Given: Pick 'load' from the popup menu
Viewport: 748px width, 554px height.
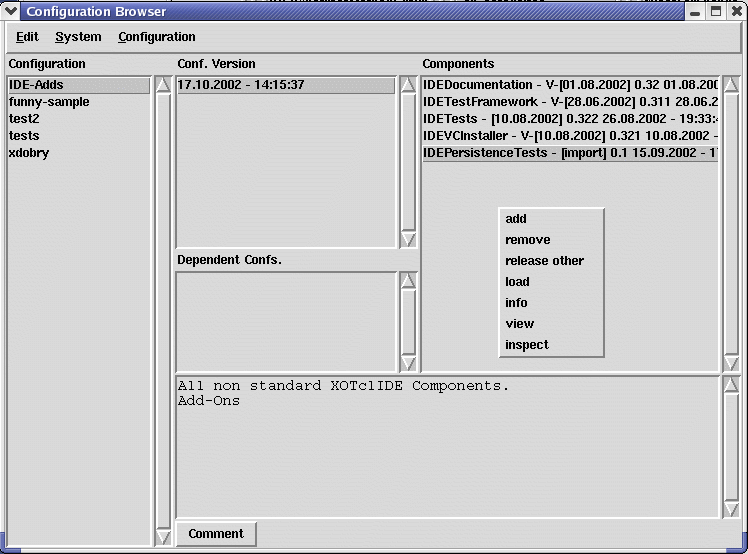Looking at the screenshot, I should (517, 282).
